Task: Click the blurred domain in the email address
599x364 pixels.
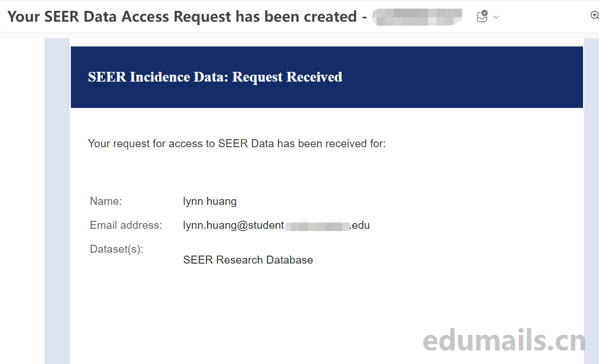Action: click(317, 226)
